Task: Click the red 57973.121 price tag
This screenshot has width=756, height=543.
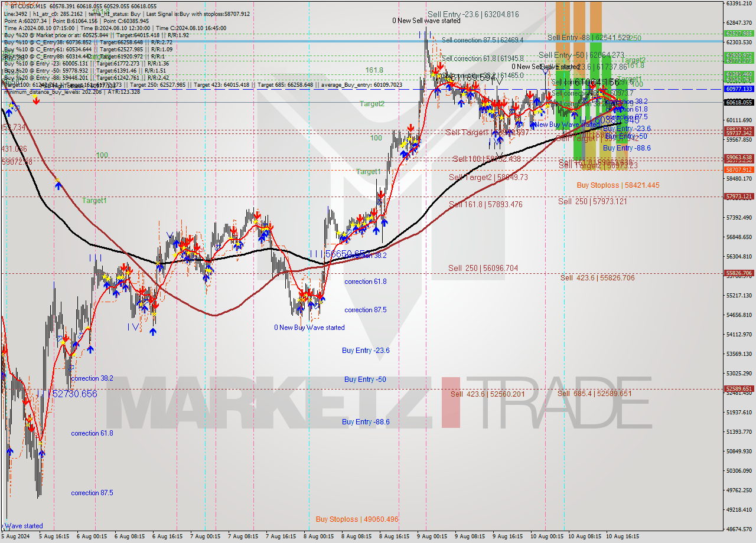Action: pyautogui.click(x=739, y=196)
